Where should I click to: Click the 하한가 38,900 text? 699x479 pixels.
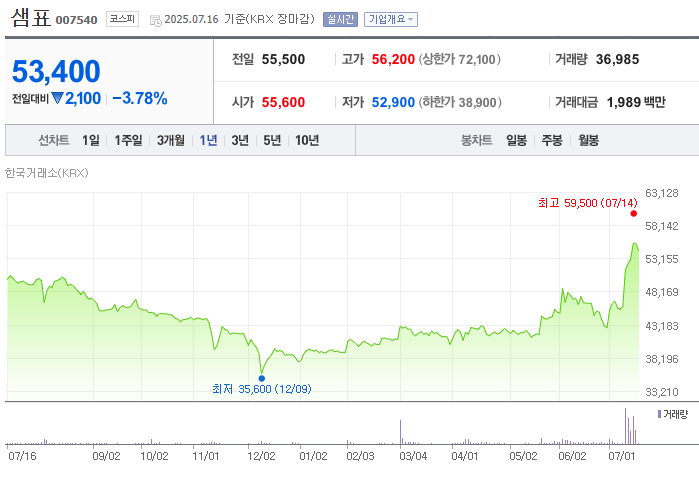coord(460,103)
